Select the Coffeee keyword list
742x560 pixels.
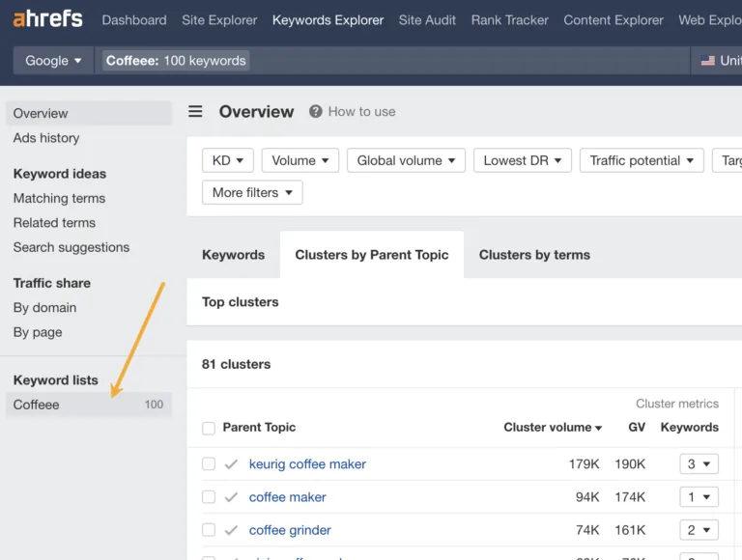(x=89, y=405)
